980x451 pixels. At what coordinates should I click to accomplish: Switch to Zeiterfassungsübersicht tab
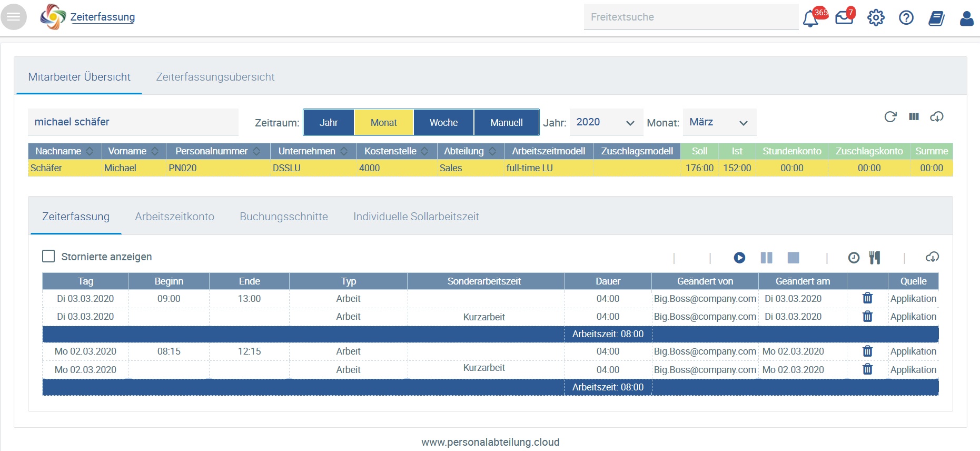click(x=215, y=77)
